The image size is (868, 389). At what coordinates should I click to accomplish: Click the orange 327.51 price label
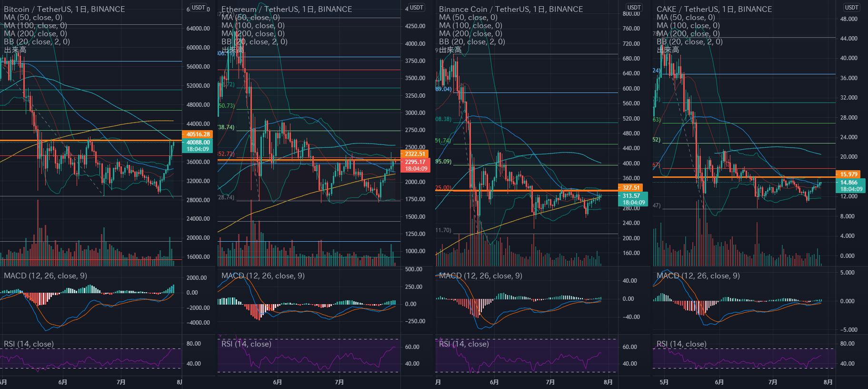point(631,188)
